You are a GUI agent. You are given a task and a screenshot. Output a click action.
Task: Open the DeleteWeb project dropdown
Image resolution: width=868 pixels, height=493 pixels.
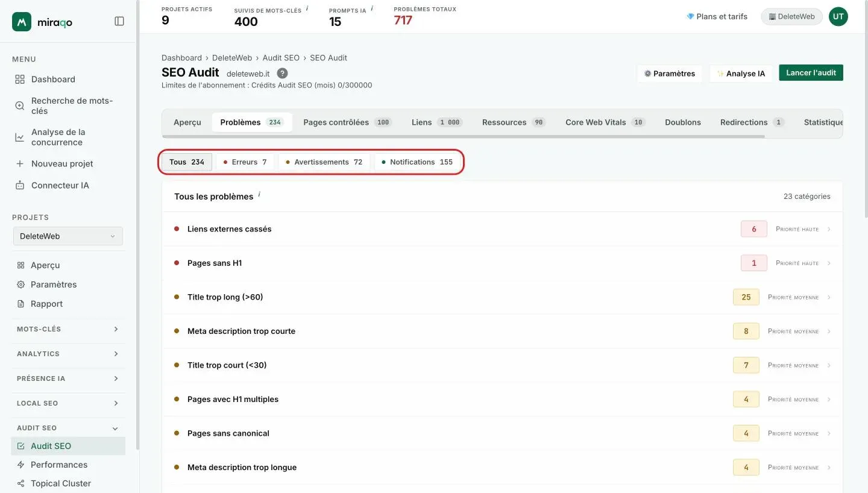pyautogui.click(x=68, y=236)
